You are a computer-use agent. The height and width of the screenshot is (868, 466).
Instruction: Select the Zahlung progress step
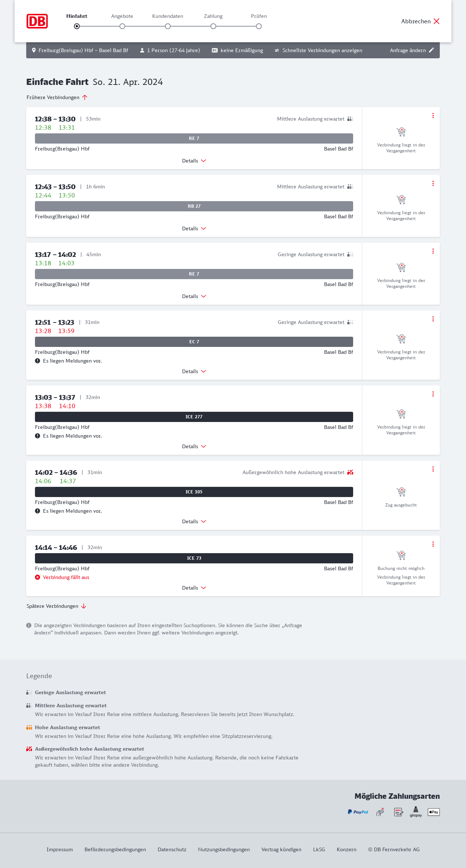click(213, 26)
